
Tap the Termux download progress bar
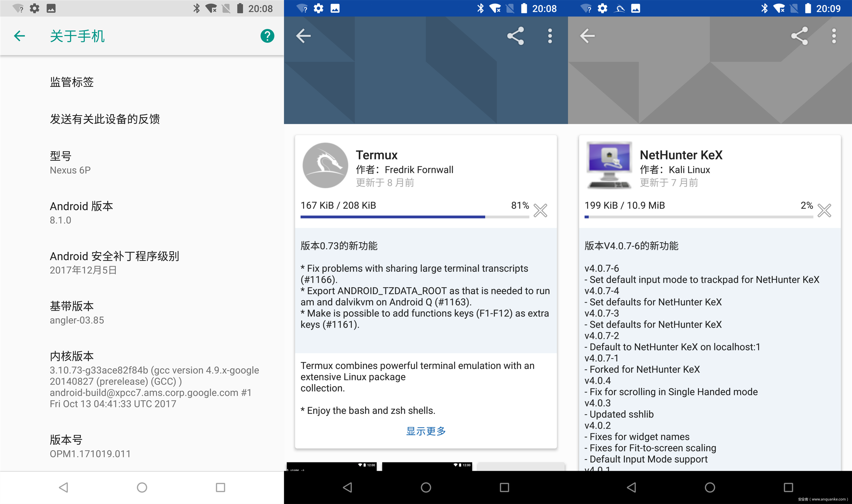(414, 217)
